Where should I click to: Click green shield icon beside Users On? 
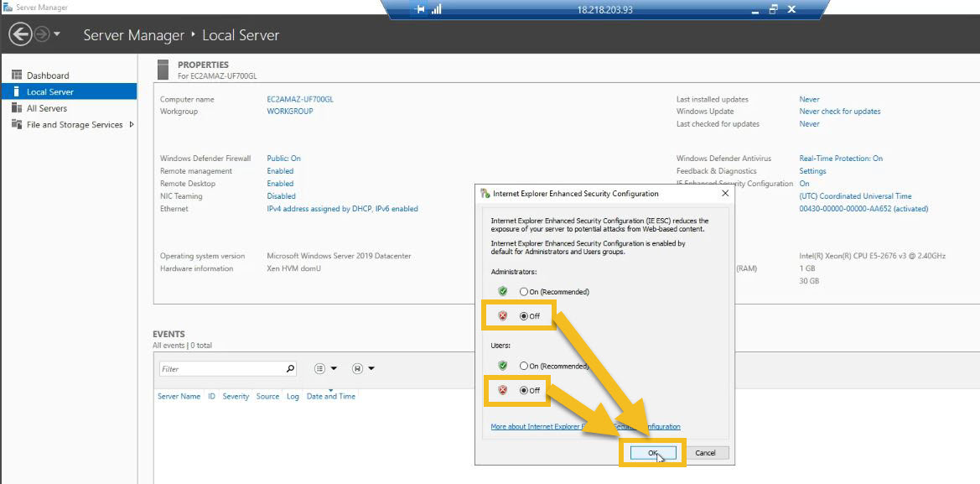click(x=502, y=365)
